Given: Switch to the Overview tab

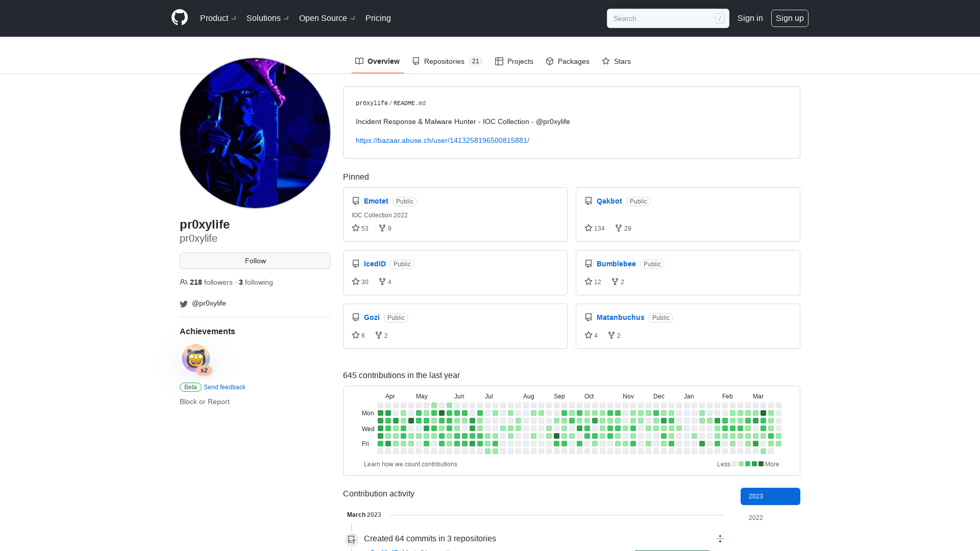Looking at the screenshot, I should click(x=377, y=61).
